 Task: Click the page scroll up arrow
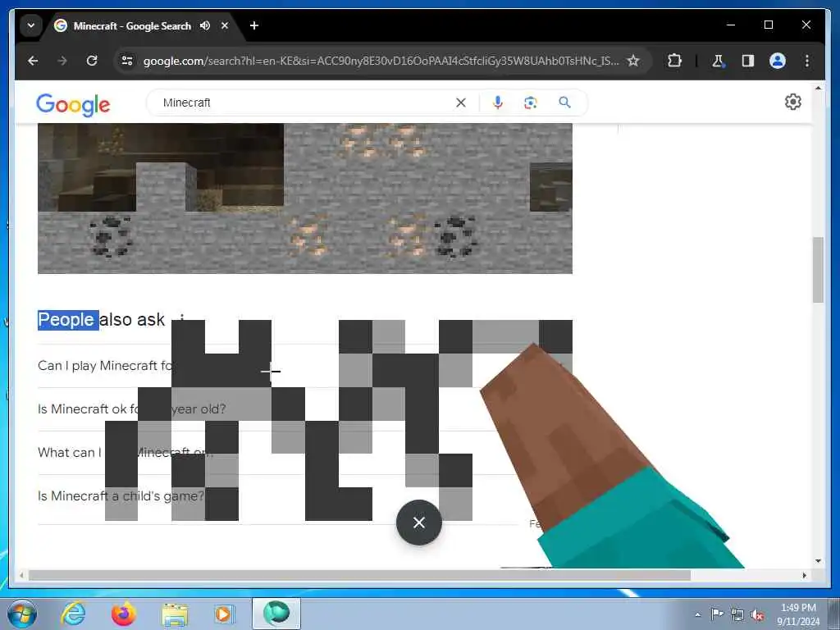pyautogui.click(x=818, y=88)
